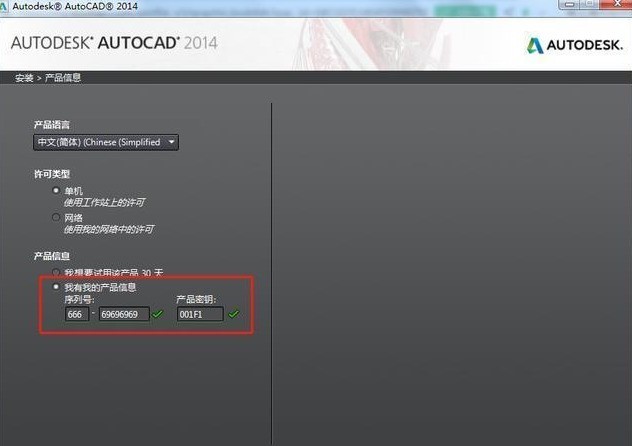The image size is (632, 446).
Task: Click the serial number field containing 69696969
Action: click(x=123, y=314)
